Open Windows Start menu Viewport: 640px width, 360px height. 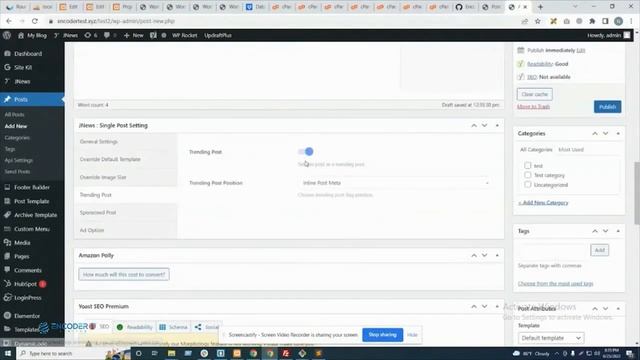(8, 353)
